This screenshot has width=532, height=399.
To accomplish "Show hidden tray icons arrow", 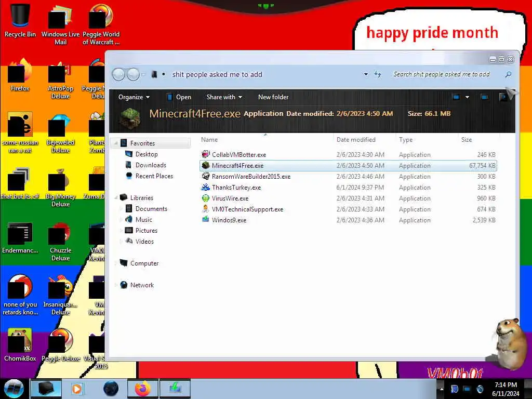I will (x=442, y=389).
